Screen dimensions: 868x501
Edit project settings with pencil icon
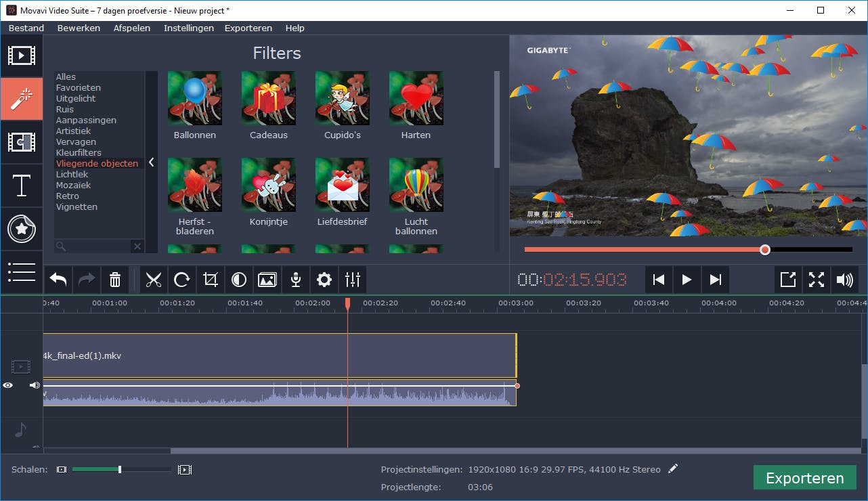(x=672, y=469)
